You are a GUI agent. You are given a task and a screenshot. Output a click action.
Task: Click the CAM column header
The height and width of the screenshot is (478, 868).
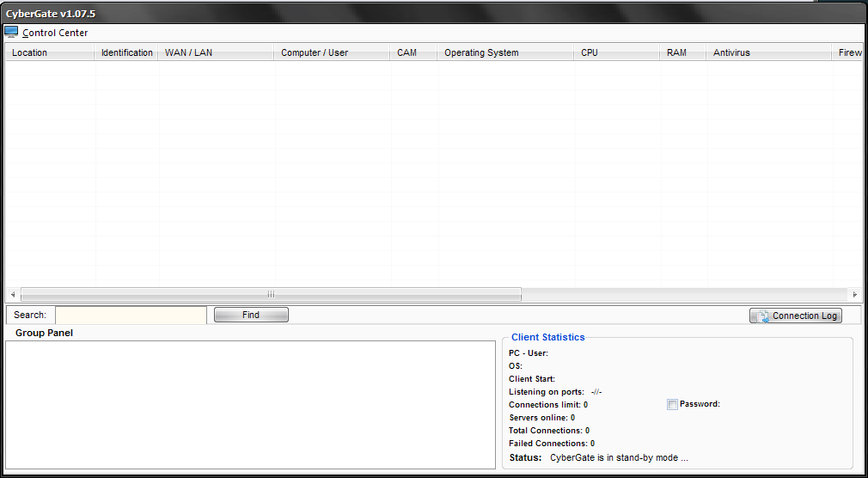click(x=413, y=52)
